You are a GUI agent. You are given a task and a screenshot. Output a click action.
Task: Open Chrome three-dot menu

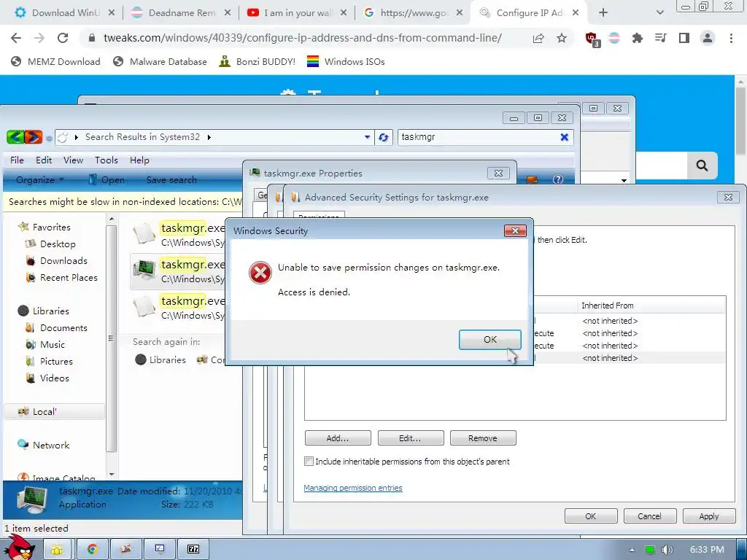pyautogui.click(x=731, y=38)
